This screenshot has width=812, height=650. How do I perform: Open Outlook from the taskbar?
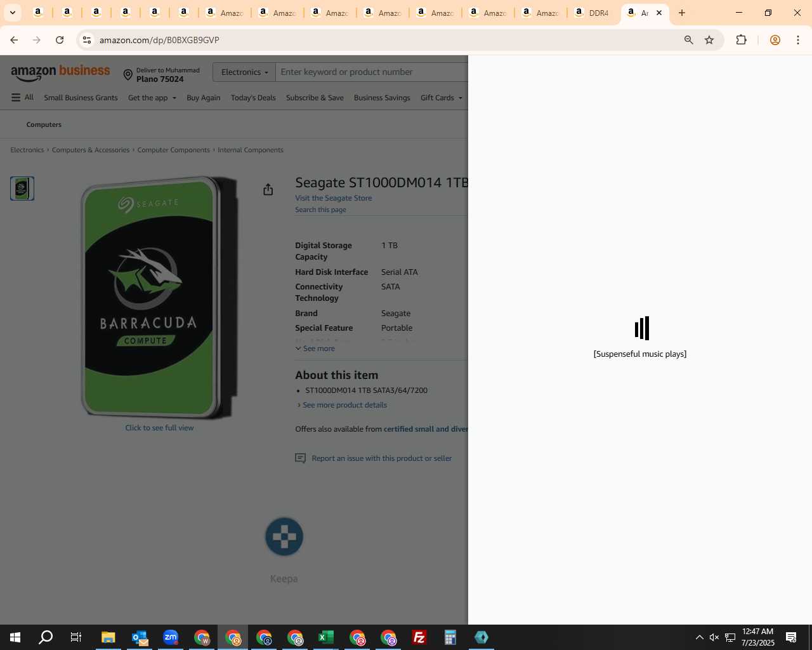coord(140,637)
